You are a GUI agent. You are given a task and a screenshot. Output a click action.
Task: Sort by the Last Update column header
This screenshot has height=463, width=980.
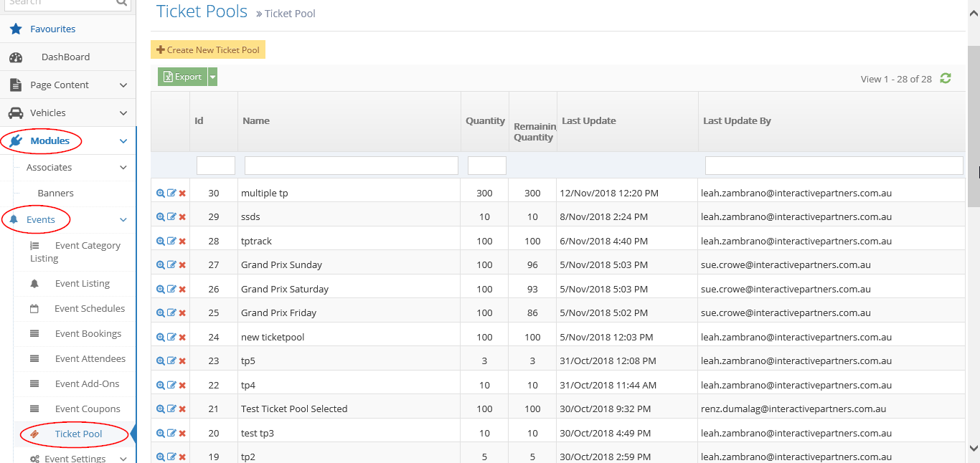(589, 121)
